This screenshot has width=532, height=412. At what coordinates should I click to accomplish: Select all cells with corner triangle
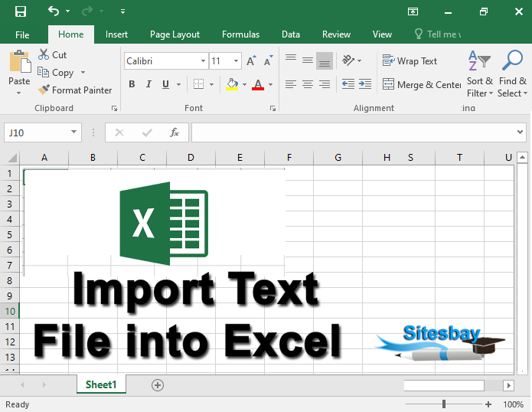pos(12,158)
